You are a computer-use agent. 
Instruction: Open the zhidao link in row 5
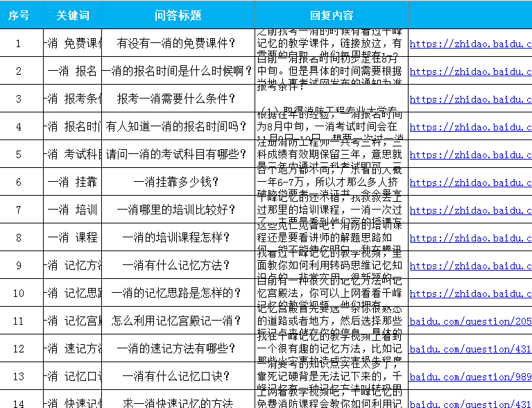point(470,155)
